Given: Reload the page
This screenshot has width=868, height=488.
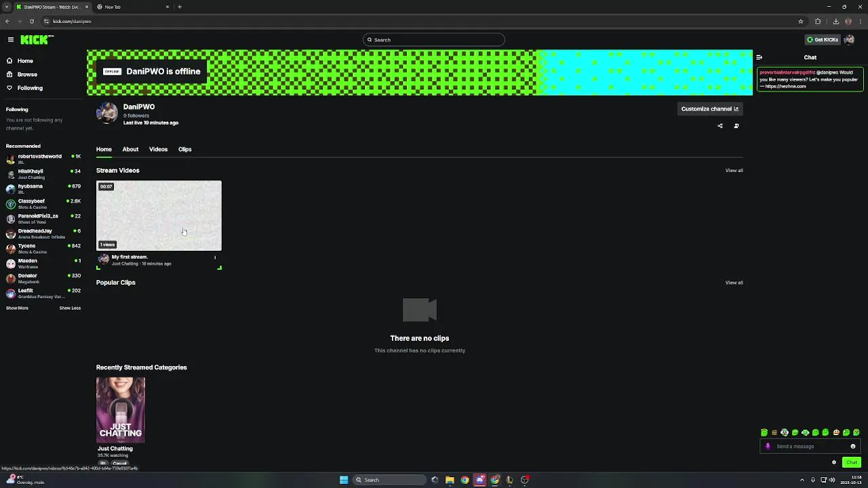Looking at the screenshot, I should coord(31,21).
